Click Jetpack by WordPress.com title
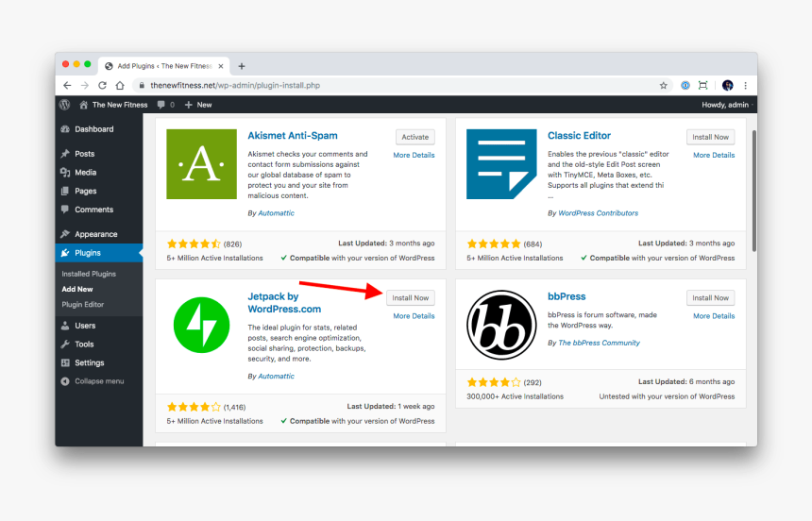Screen dimensions: 812x521 284,303
